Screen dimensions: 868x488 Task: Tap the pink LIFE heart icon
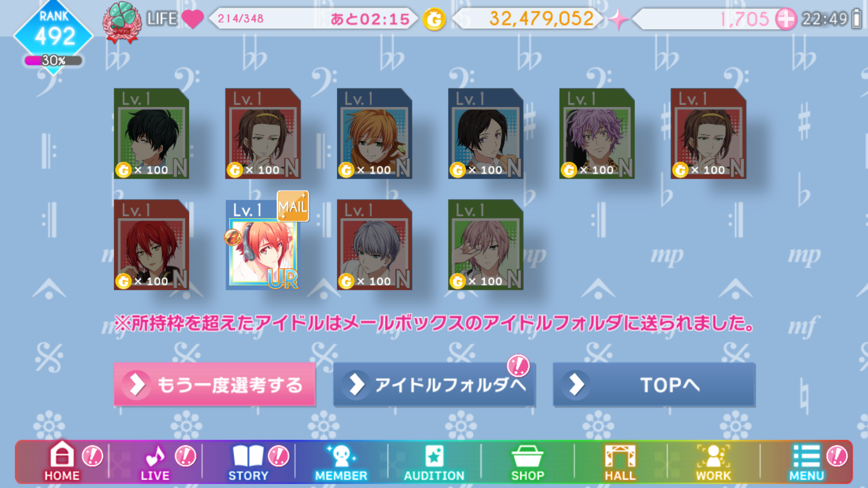pos(192,19)
